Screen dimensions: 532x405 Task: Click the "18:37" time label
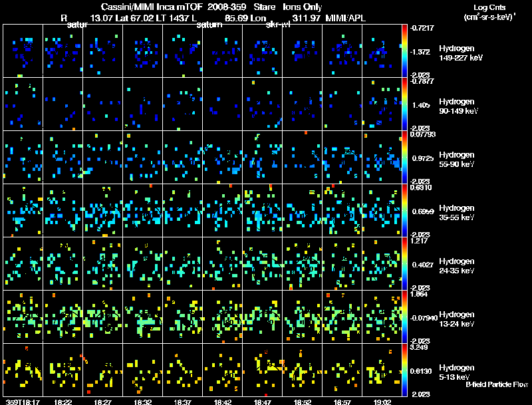[x=182, y=402]
